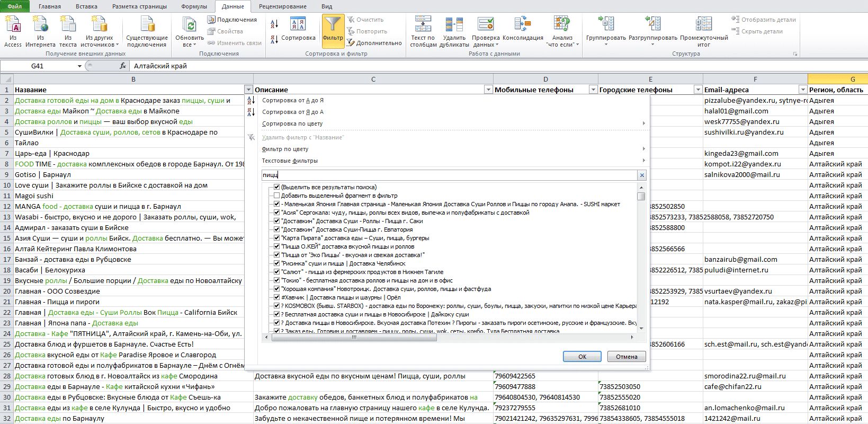
Task: Open the Name Box dropdown arrow
Action: click(x=79, y=66)
